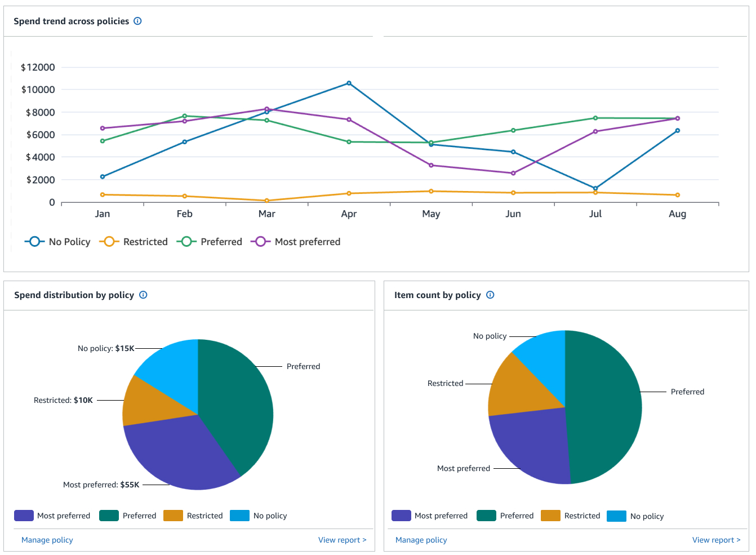Open View report link under Spend distribution
The height and width of the screenshot is (555, 756).
[x=342, y=540]
